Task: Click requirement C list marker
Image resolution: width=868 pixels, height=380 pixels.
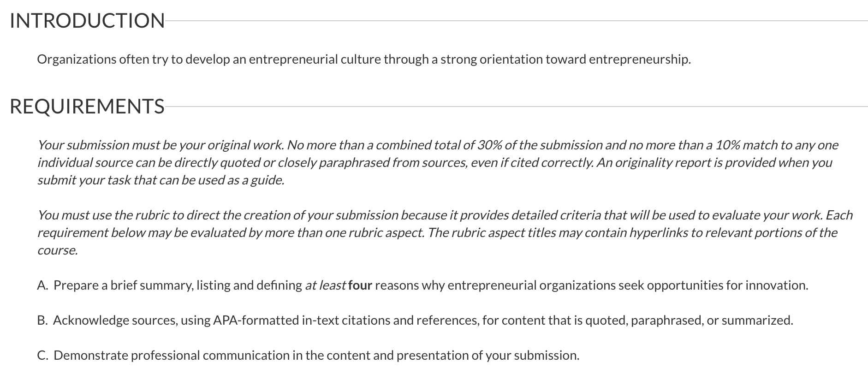Action: pos(43,356)
